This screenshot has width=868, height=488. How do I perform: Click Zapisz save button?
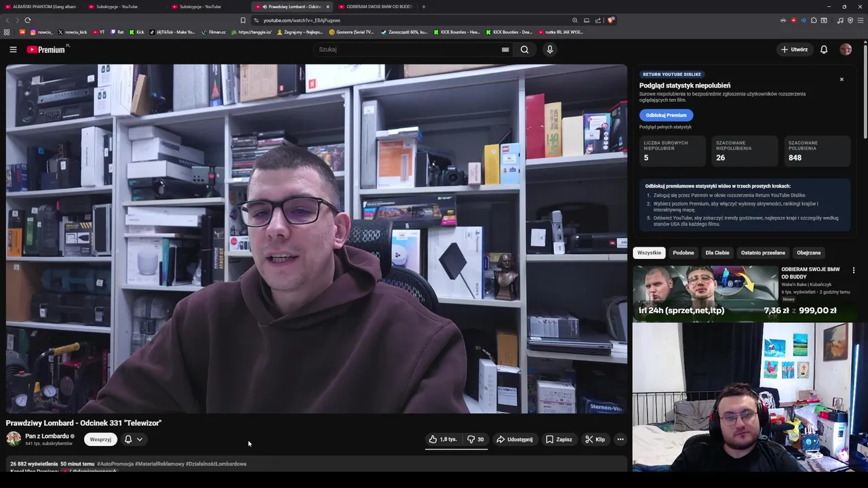click(559, 439)
